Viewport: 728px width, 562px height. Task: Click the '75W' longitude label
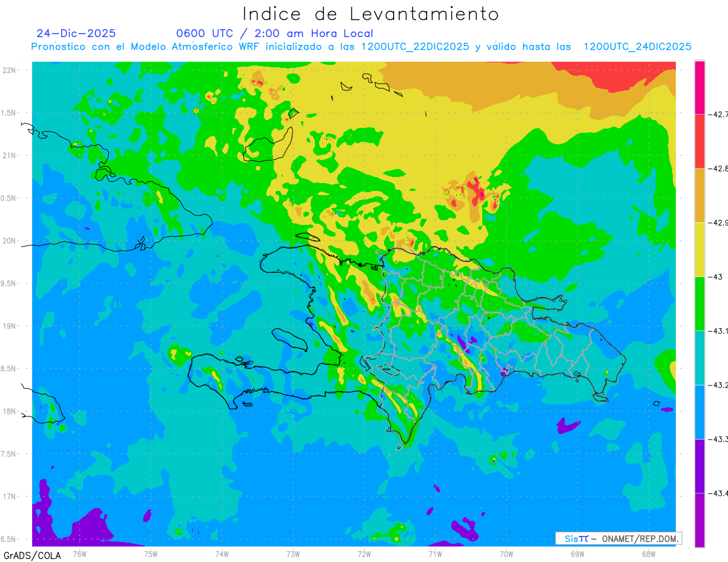(151, 554)
